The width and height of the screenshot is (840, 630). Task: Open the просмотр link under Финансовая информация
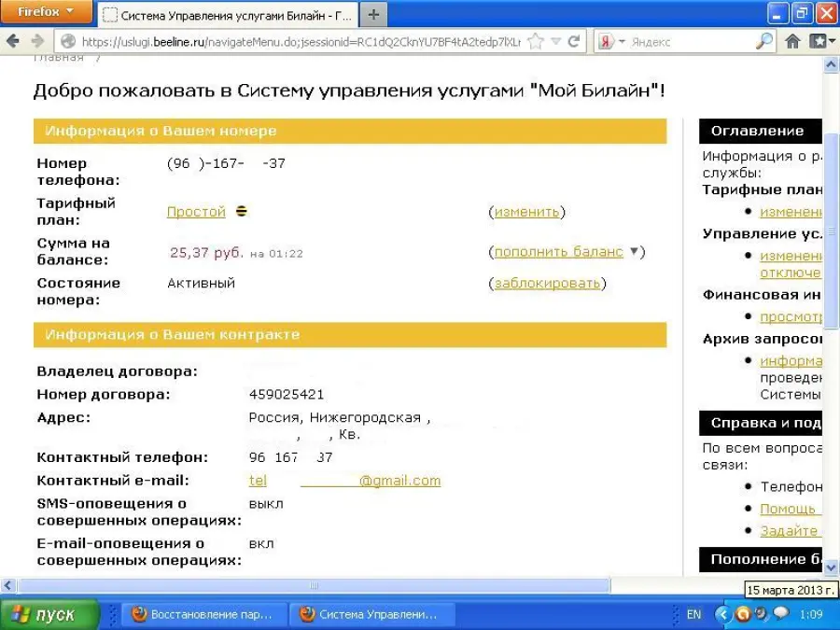point(791,317)
